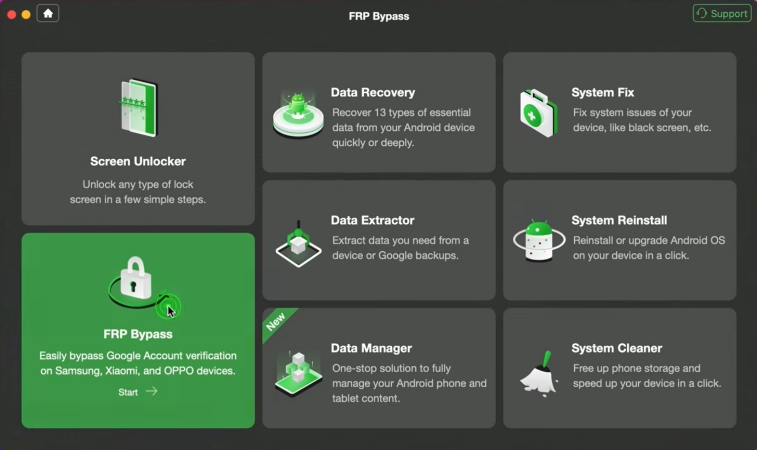
Task: Click the red close window button
Action: point(12,15)
